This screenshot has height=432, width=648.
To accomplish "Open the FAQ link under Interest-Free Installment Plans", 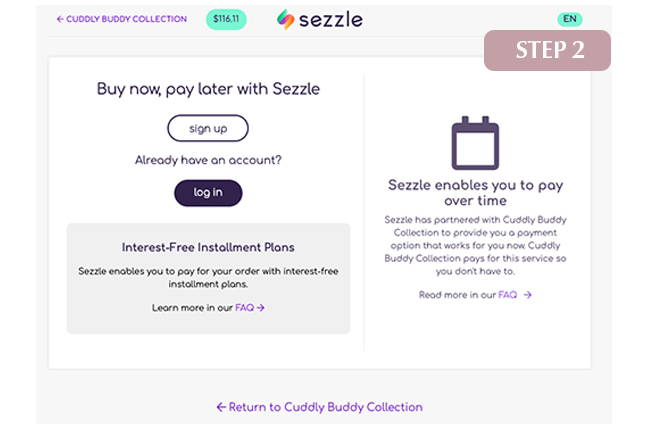I will pos(244,308).
